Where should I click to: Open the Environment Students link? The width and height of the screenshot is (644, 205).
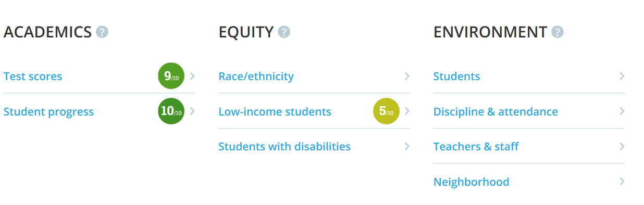point(457,76)
